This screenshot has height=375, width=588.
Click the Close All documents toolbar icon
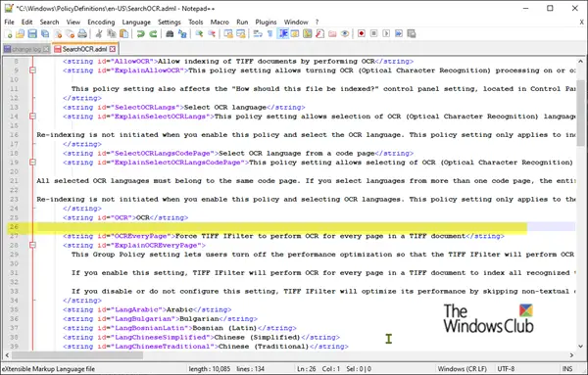coord(71,33)
